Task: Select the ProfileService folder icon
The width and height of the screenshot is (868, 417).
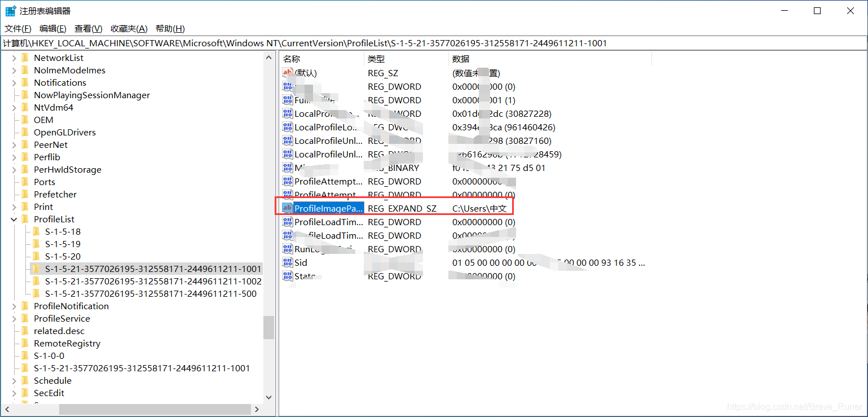Action: 25,318
